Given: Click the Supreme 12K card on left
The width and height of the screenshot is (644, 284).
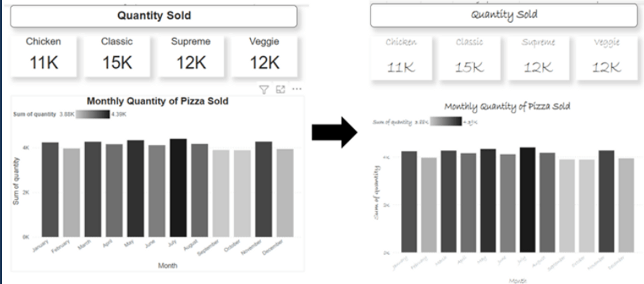Looking at the screenshot, I should click(x=191, y=55).
